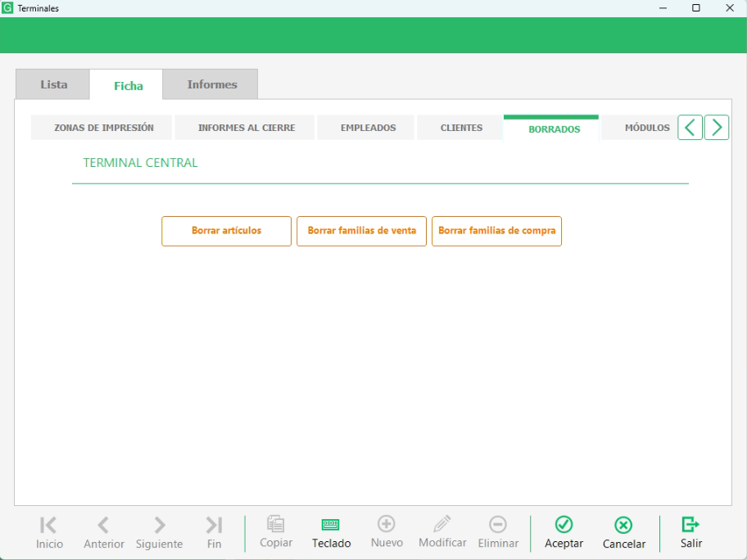This screenshot has height=560, width=747.
Task: Click the Copiar icon in bottom toolbar
Action: pos(276,526)
